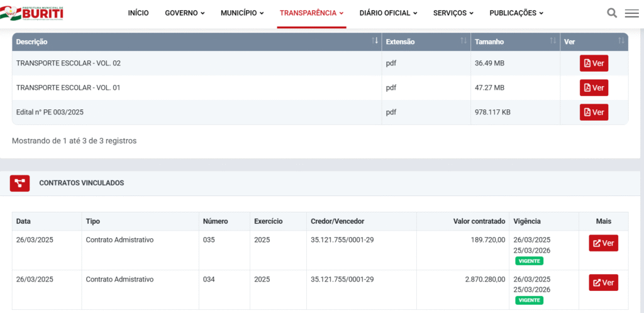
Task: Sort by Ver column arrows
Action: [621, 41]
